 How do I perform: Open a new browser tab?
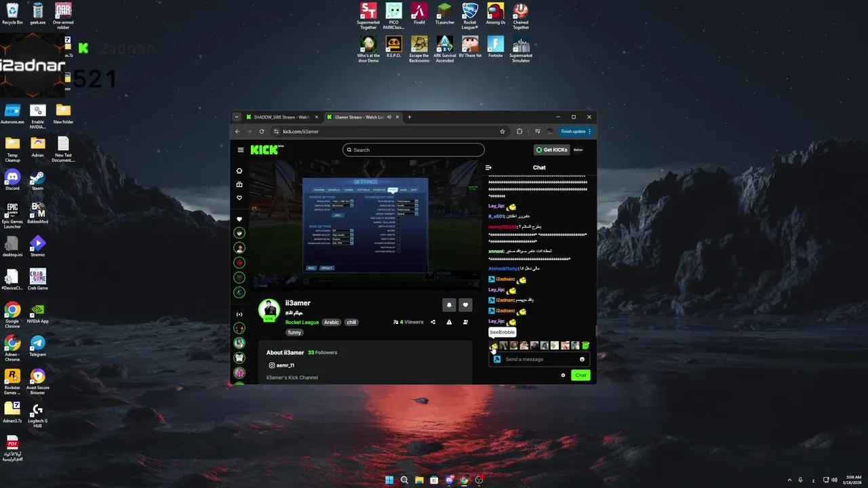pos(409,117)
